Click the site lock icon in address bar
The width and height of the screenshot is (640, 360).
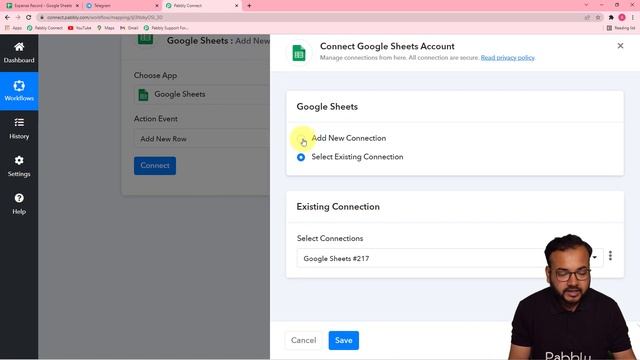(x=42, y=17)
